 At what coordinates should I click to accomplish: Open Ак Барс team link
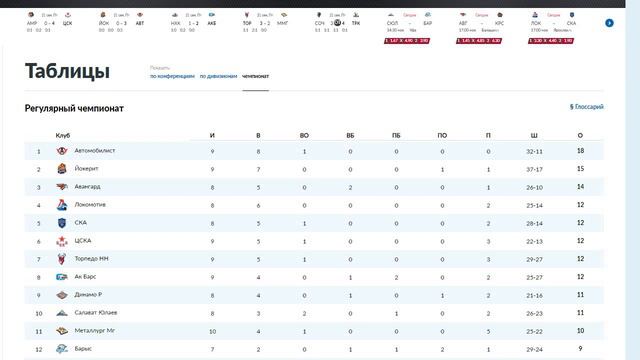[x=85, y=276]
